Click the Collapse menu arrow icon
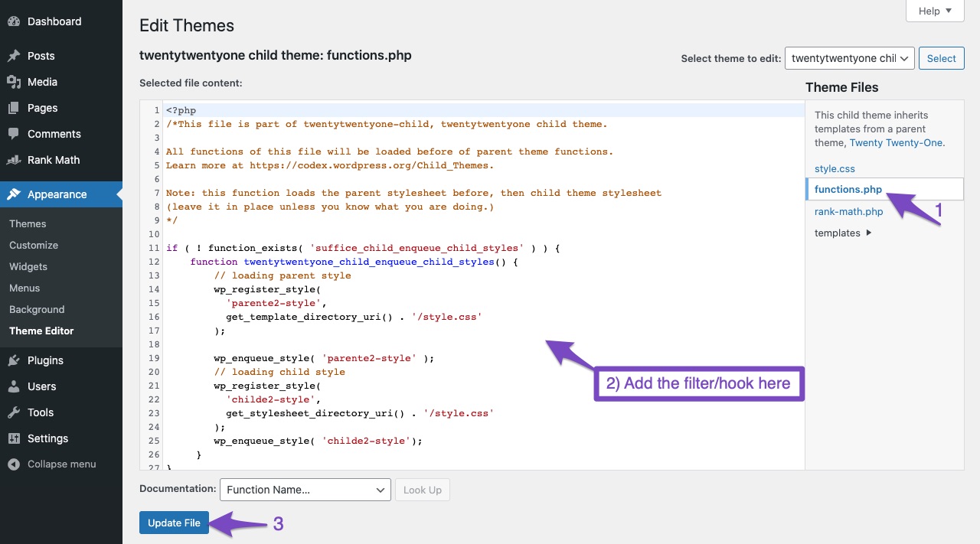The height and width of the screenshot is (544, 980). (14, 464)
